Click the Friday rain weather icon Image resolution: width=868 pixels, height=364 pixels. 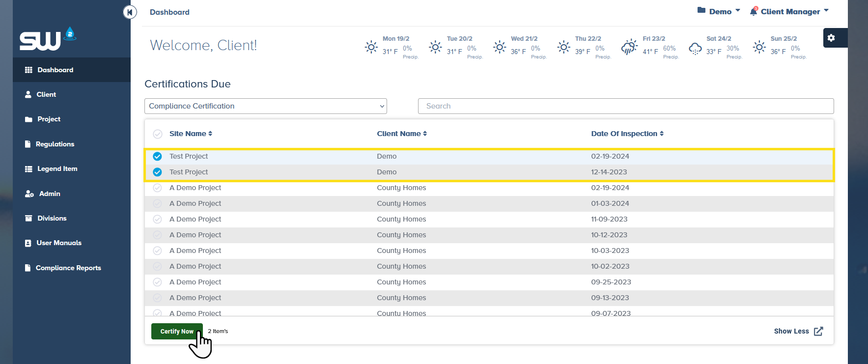(629, 48)
